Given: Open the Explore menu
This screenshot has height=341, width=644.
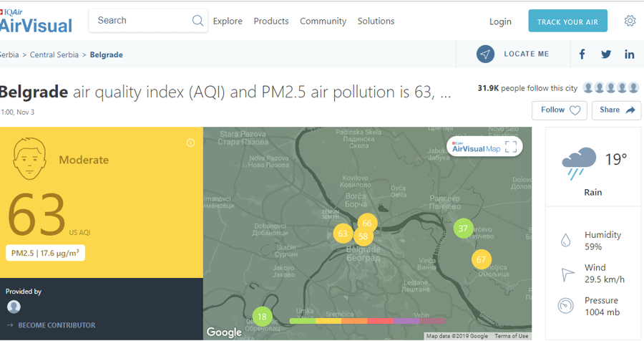Looking at the screenshot, I should [228, 21].
